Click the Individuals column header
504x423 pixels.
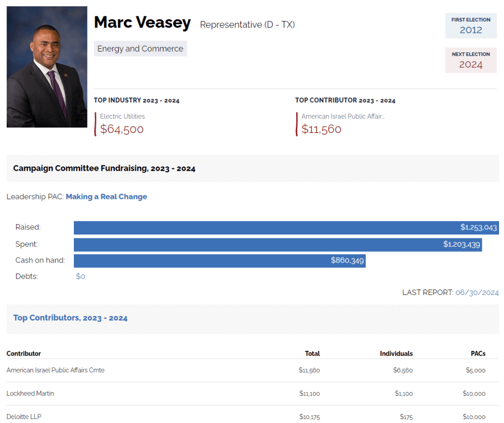396,354
